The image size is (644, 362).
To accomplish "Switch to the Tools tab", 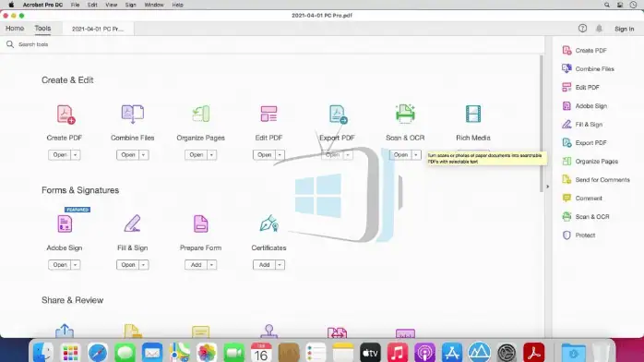I will 42,29.
